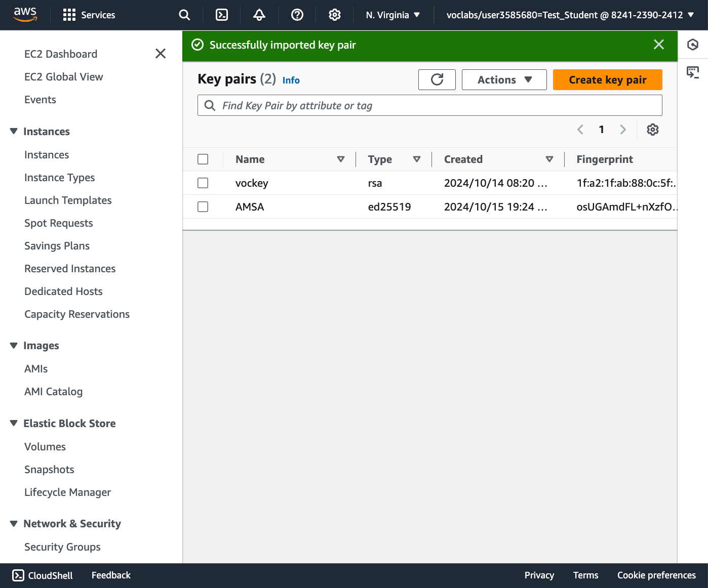The image size is (708, 588).
Task: Open Reserved Instances
Action: [70, 269]
